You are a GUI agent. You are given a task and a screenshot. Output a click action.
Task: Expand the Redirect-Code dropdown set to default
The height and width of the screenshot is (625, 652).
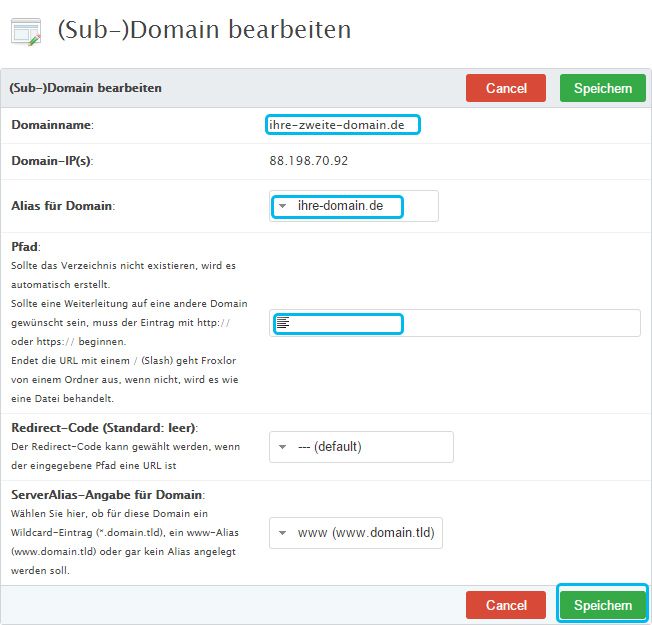[x=361, y=447]
